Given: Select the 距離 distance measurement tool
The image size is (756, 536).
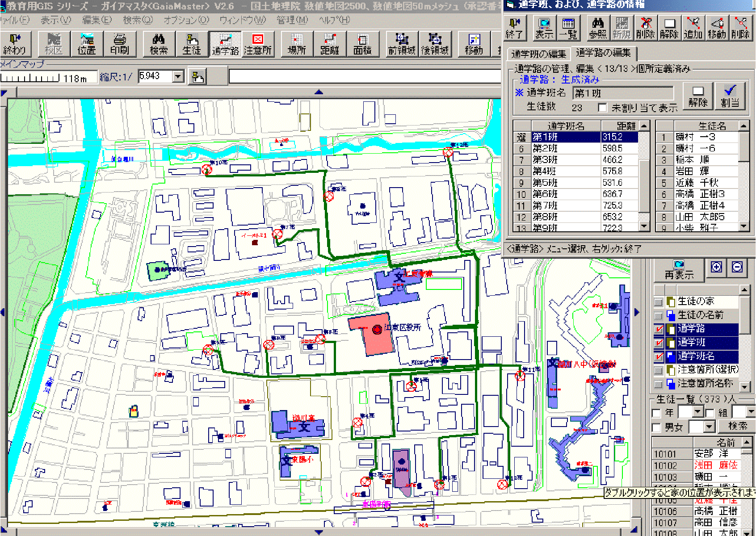Looking at the screenshot, I should coord(330,44).
